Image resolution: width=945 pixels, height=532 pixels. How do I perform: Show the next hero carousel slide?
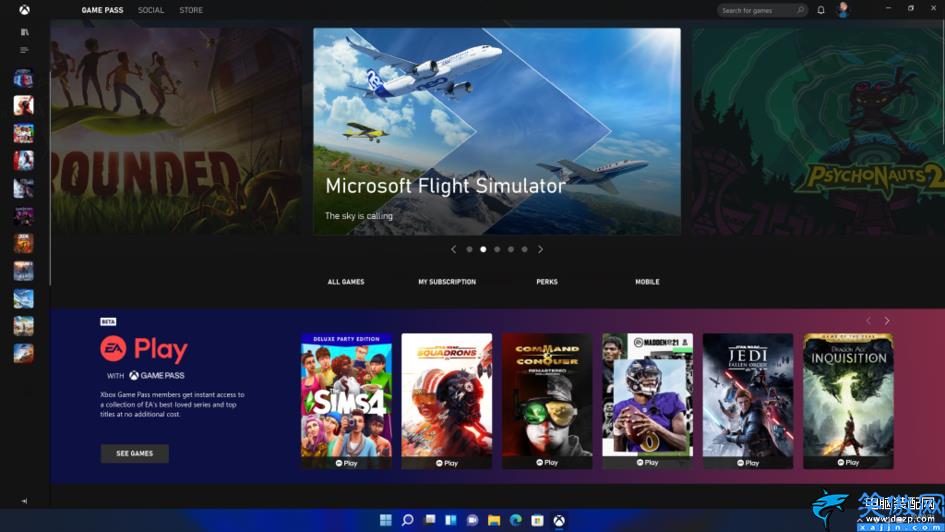pos(541,249)
